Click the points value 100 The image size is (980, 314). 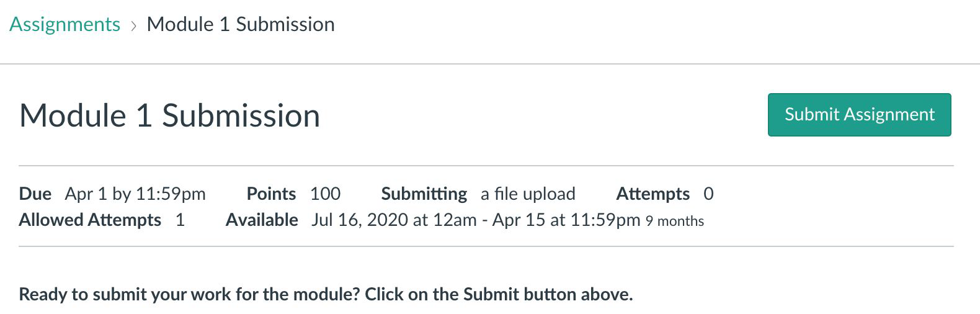[325, 194]
